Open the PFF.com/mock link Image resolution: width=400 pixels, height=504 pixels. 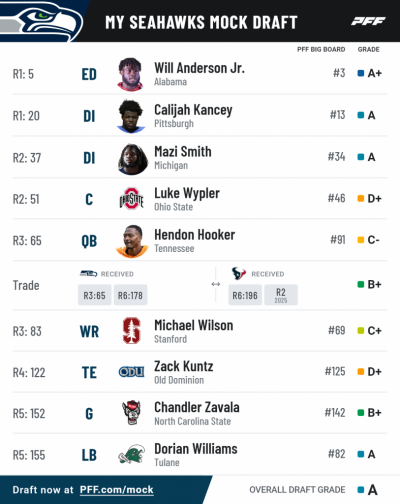tap(117, 490)
